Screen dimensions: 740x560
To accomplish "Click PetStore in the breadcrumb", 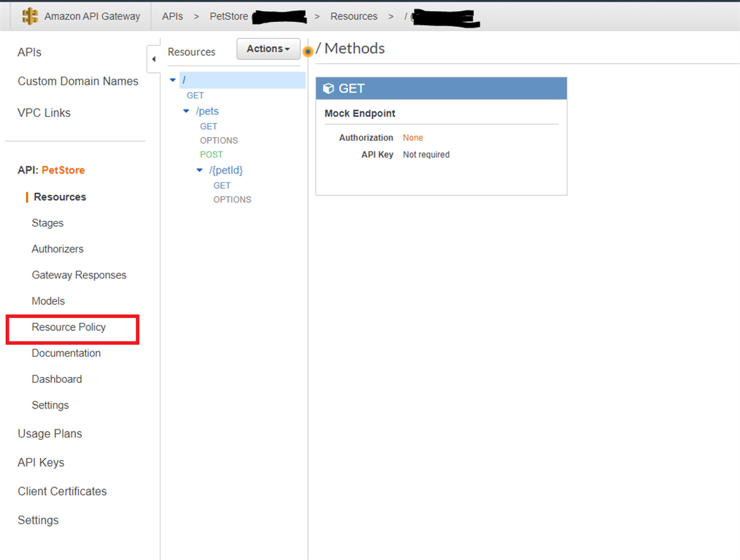I will click(x=228, y=16).
